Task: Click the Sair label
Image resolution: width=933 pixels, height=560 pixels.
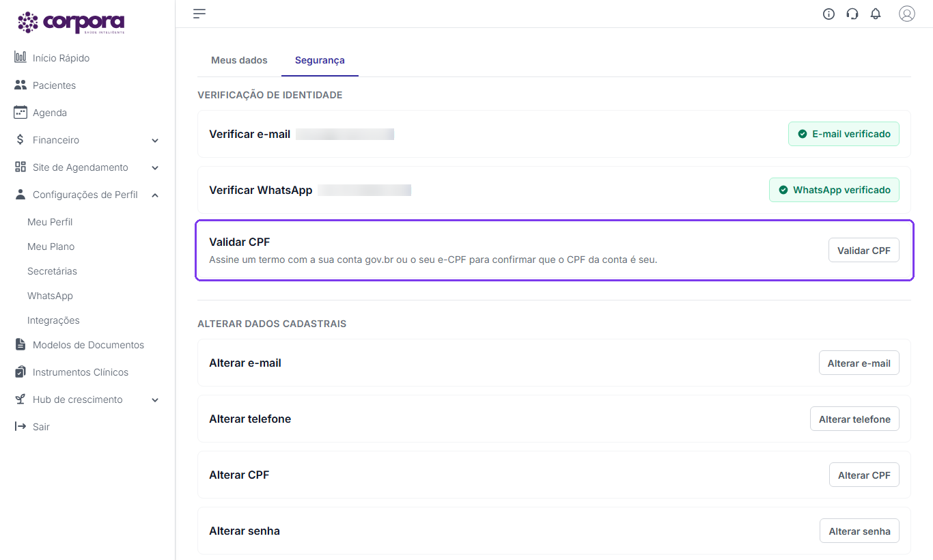Action: [41, 427]
